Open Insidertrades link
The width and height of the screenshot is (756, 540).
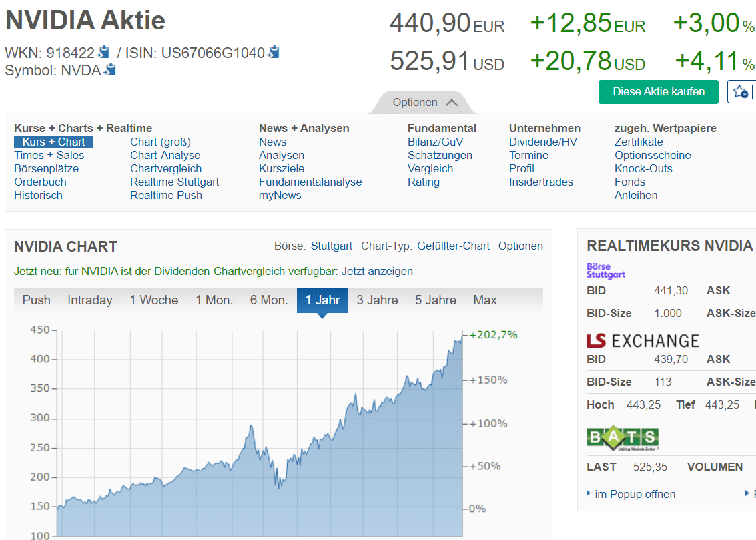[x=541, y=182]
